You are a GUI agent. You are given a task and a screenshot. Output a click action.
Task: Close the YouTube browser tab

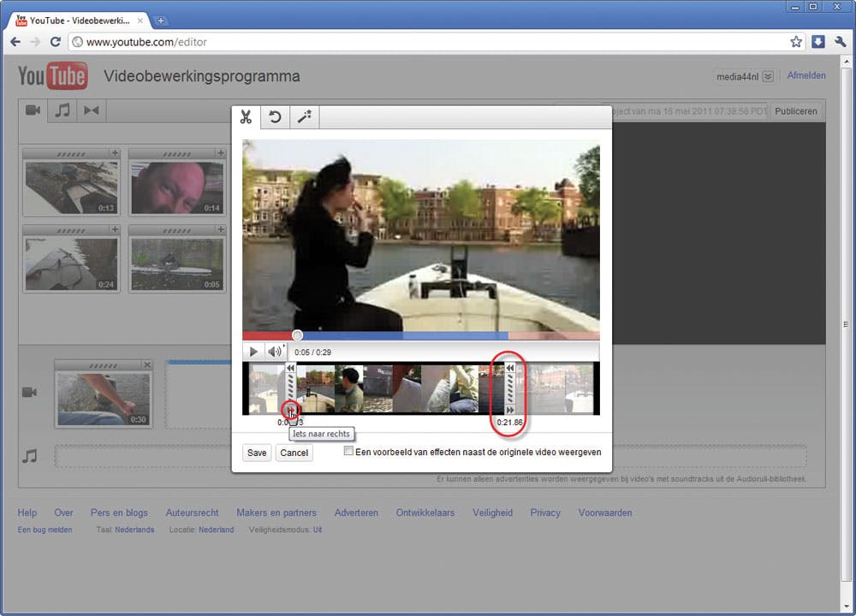(140, 21)
